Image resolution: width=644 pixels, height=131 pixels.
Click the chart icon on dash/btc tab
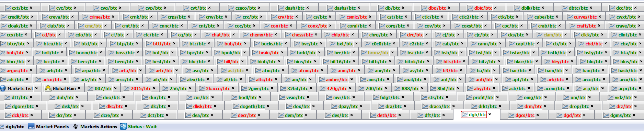click(x=281, y=8)
